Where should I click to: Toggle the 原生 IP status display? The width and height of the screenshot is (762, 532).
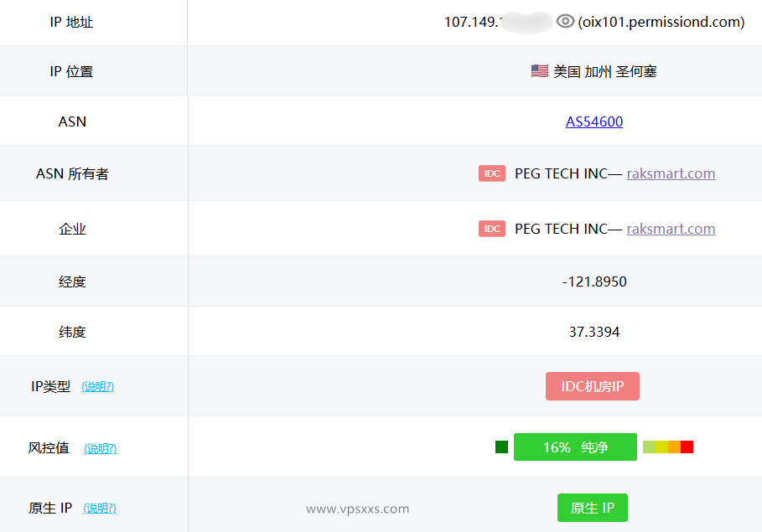tap(593, 508)
